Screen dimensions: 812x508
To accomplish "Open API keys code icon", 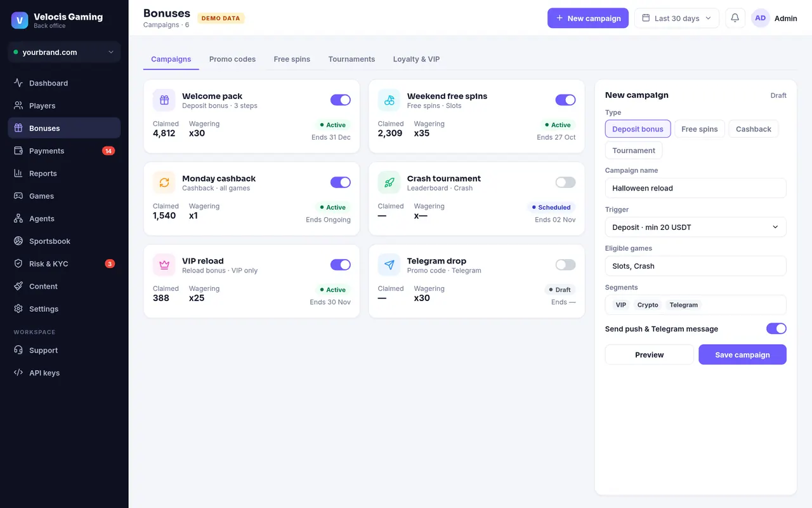I will pos(18,373).
